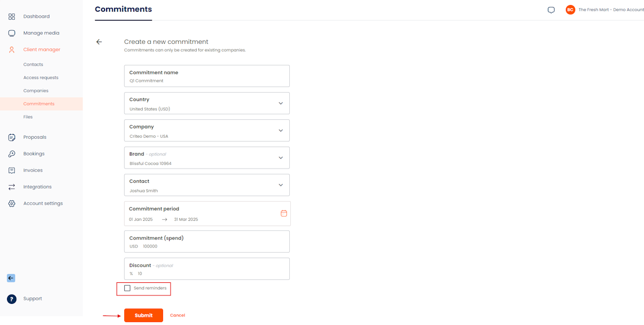Image resolution: width=644 pixels, height=325 pixels.
Task: Open Companies in the sidebar menu
Action: [x=36, y=91]
